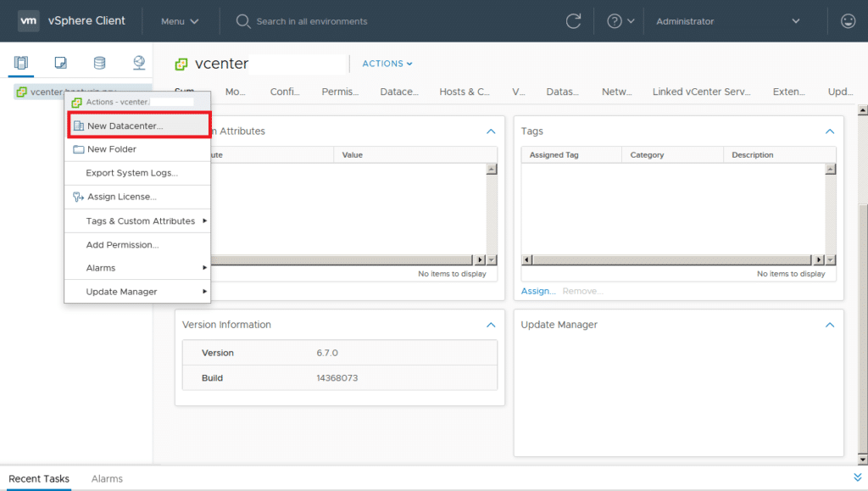Image resolution: width=868 pixels, height=491 pixels.
Task: Expand the Alarms submenu
Action: pos(137,268)
